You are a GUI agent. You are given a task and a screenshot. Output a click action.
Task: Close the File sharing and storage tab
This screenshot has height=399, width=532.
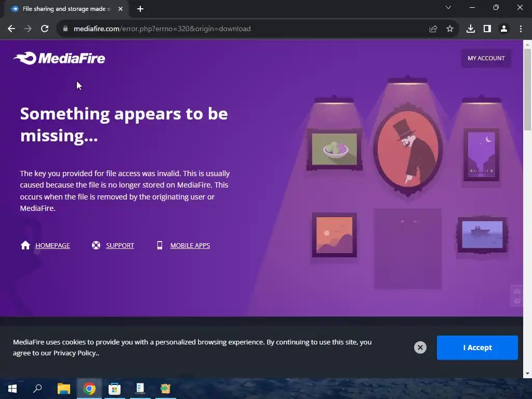pyautogui.click(x=121, y=9)
